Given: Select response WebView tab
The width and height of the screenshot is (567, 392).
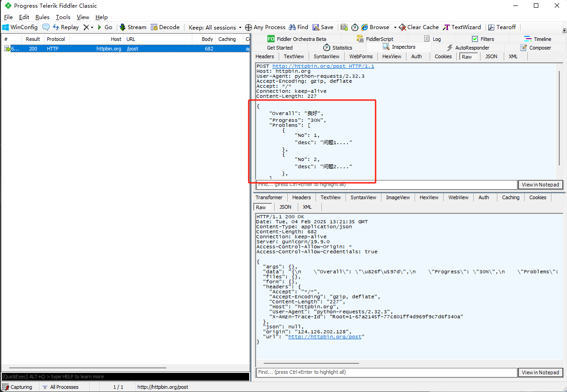Looking at the screenshot, I should [x=458, y=197].
